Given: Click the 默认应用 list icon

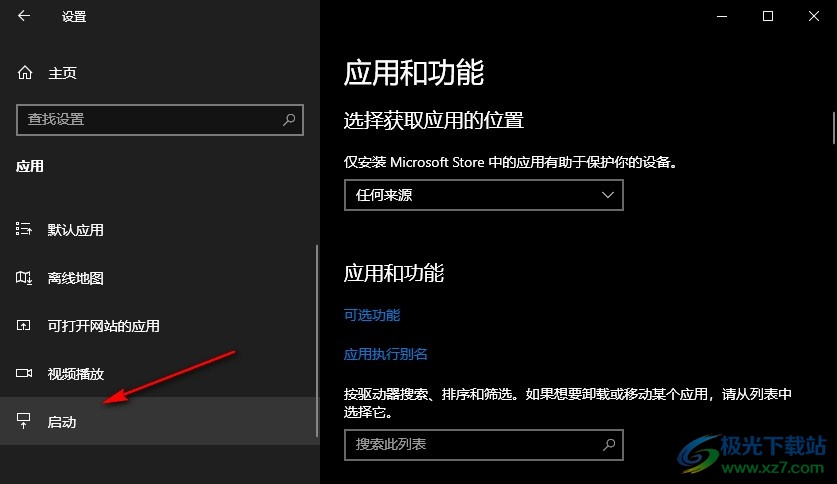Looking at the screenshot, I should pyautogui.click(x=23, y=229).
